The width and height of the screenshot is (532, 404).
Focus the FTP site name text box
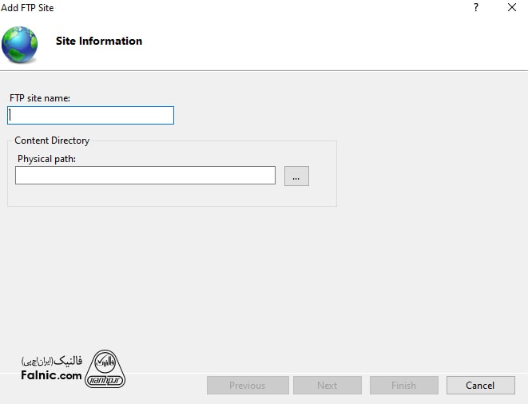pos(90,116)
